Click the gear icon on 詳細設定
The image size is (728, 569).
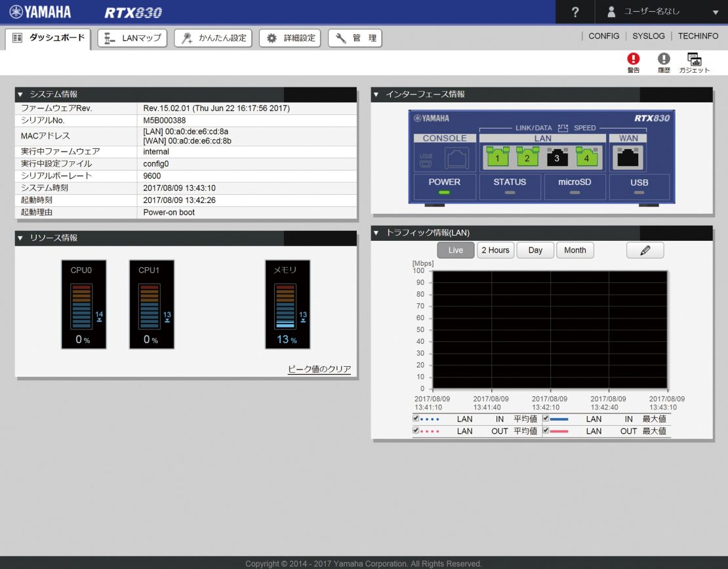272,37
